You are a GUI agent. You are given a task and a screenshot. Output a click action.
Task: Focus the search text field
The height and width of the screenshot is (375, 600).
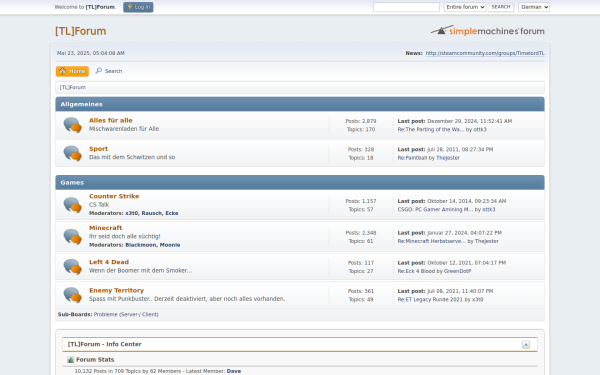pyautogui.click(x=406, y=7)
